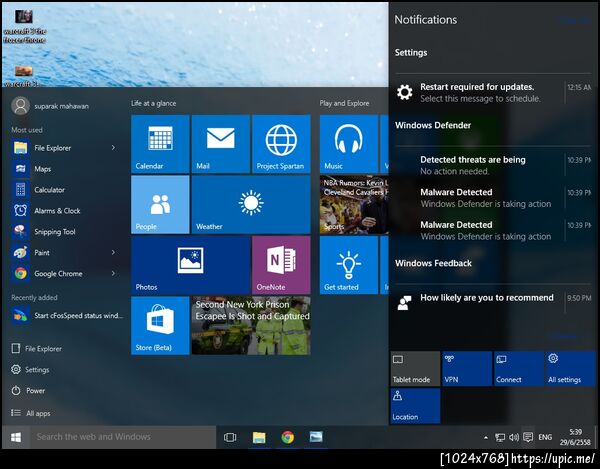The width and height of the screenshot is (600, 469).
Task: Toggle the VPN quick action
Action: coord(466,368)
